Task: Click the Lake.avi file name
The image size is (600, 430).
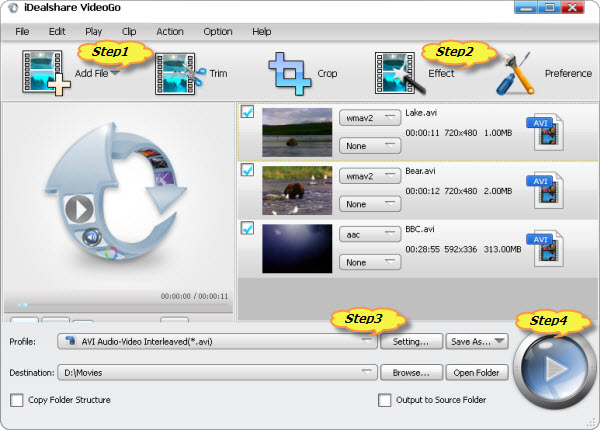Action: point(421,113)
